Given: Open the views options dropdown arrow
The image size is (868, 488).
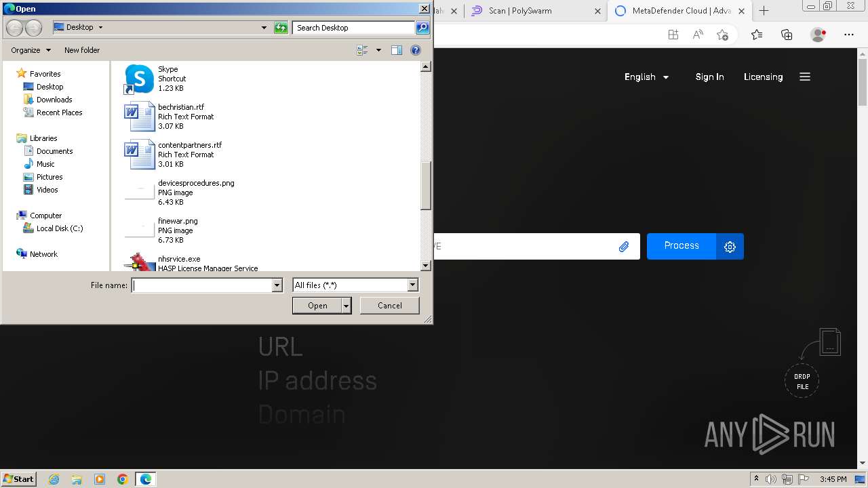Looking at the screenshot, I should click(x=378, y=50).
